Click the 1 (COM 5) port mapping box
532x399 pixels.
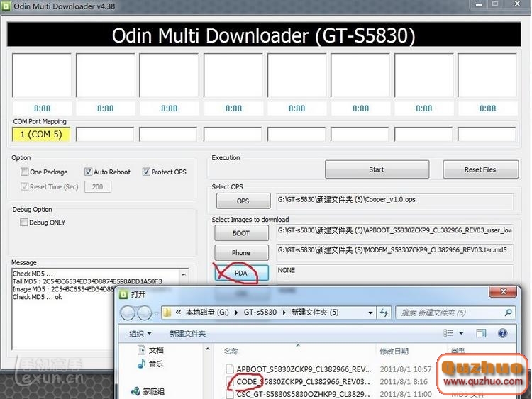click(x=41, y=135)
